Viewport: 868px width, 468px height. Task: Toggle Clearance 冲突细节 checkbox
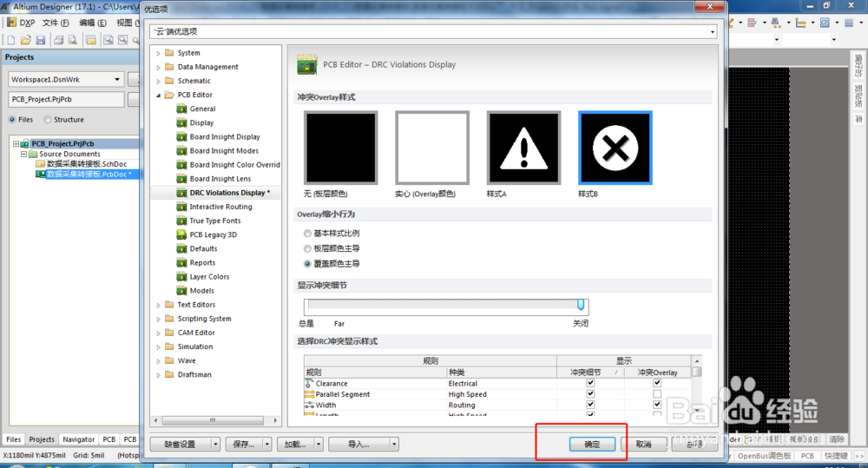pyautogui.click(x=590, y=383)
